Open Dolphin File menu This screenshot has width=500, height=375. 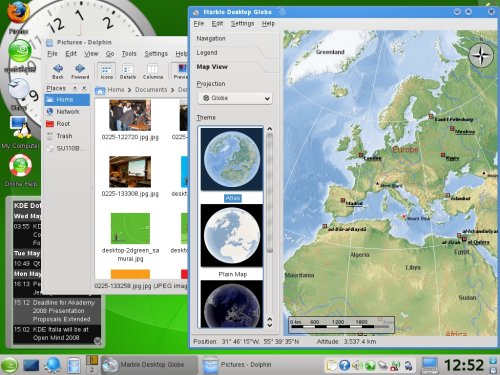coord(52,54)
